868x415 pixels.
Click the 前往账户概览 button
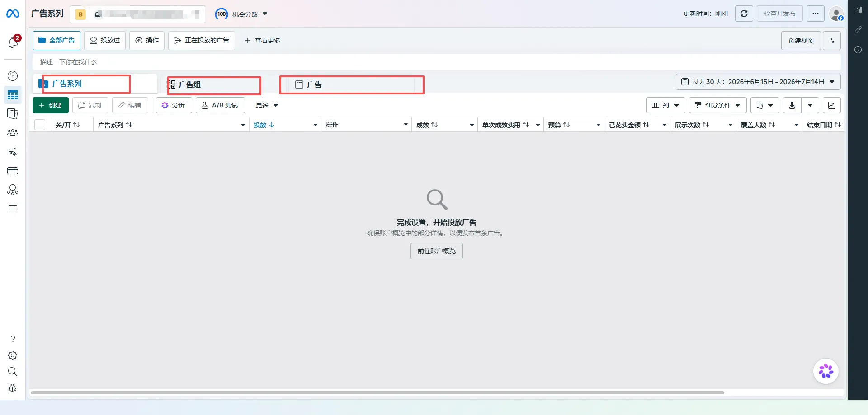[437, 251]
